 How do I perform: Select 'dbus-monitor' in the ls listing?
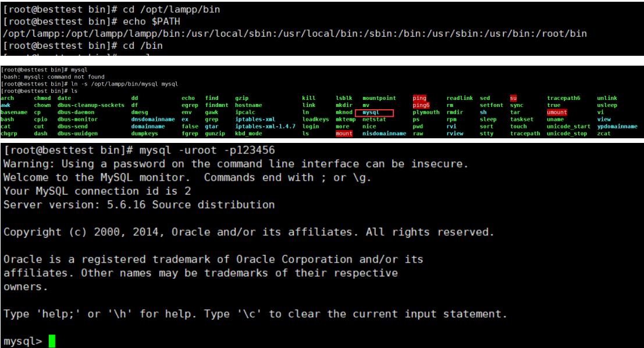coord(77,120)
